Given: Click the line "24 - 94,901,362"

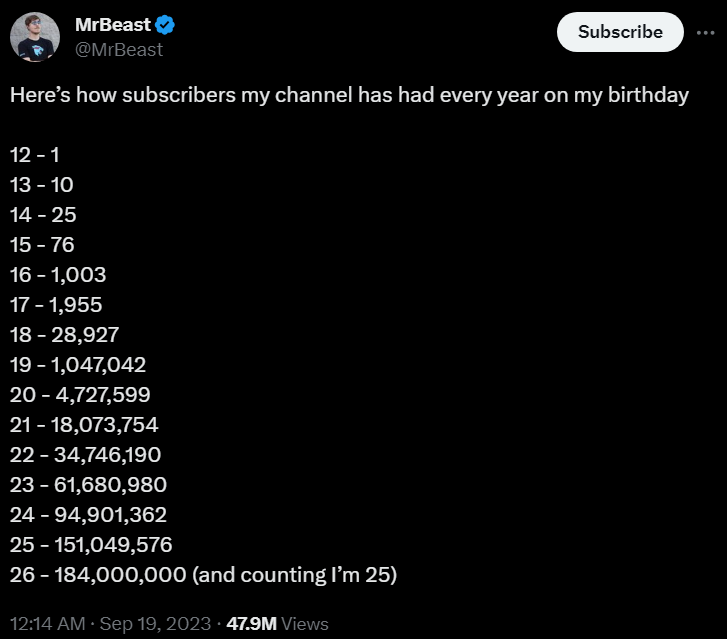Looking at the screenshot, I should [x=88, y=515].
